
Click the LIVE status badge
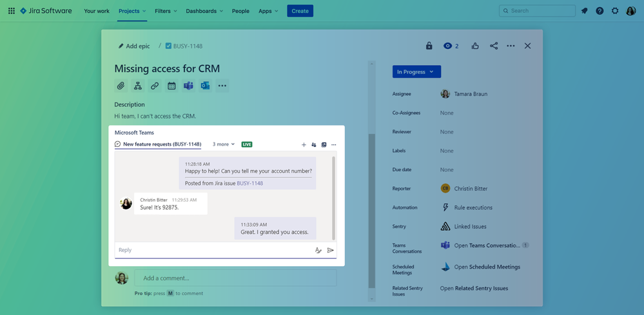pyautogui.click(x=247, y=144)
